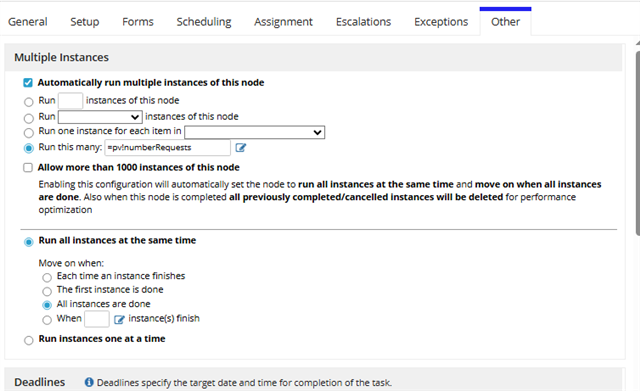Click the Deadlines info icon
Viewport: 640px width, 391px height.
[89, 382]
